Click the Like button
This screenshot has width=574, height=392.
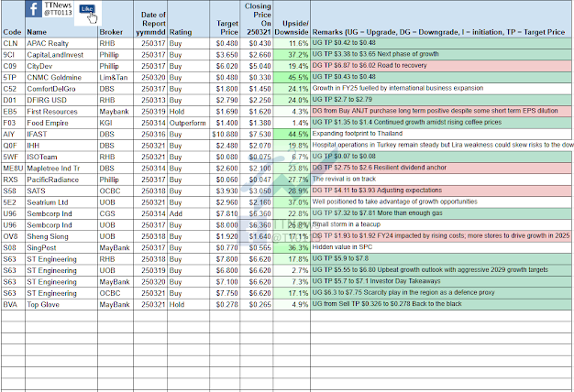pos(87,9)
